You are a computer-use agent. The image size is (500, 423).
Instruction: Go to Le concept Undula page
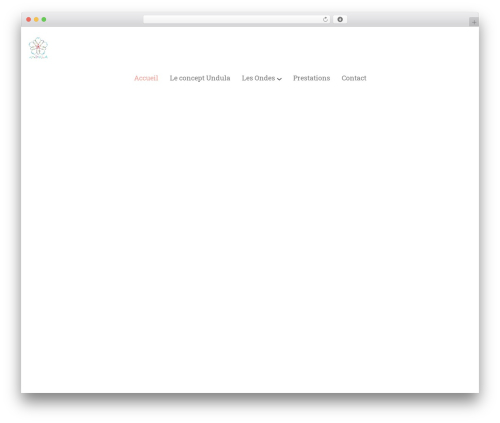click(200, 78)
